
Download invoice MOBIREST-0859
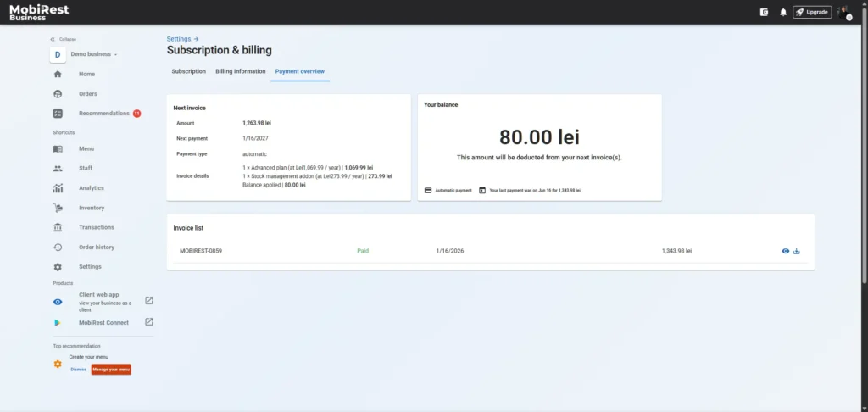point(797,251)
